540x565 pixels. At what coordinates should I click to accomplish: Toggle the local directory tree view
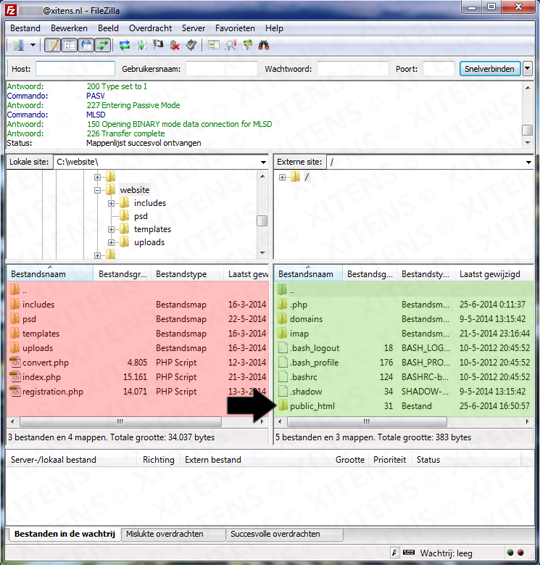(x=69, y=45)
